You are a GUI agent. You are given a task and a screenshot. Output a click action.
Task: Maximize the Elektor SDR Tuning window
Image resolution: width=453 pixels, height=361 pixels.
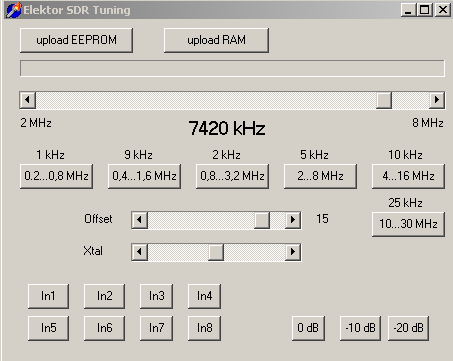tap(425, 10)
